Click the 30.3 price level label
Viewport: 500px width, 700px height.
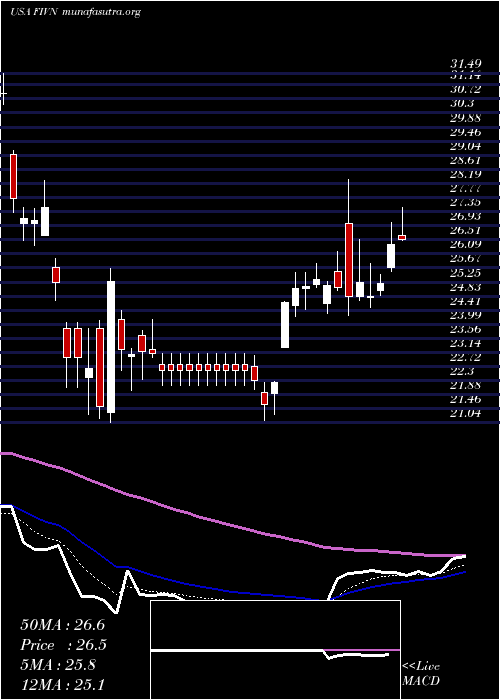(x=462, y=104)
